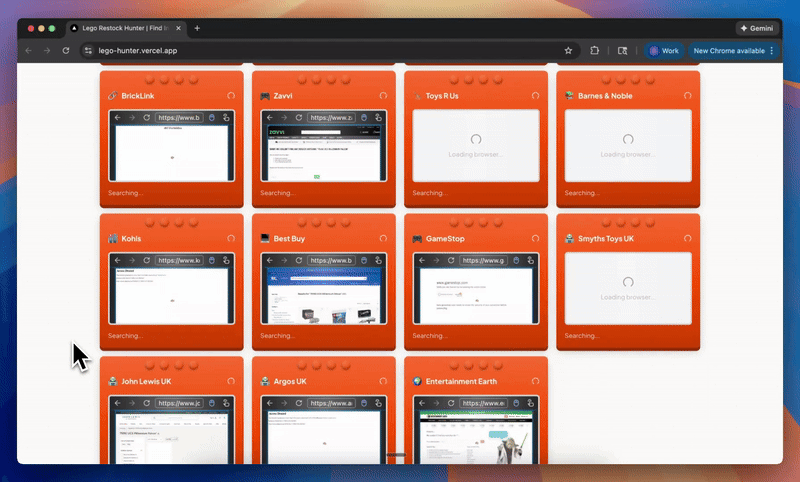Click the BrickLink preview URL field

coord(179,117)
